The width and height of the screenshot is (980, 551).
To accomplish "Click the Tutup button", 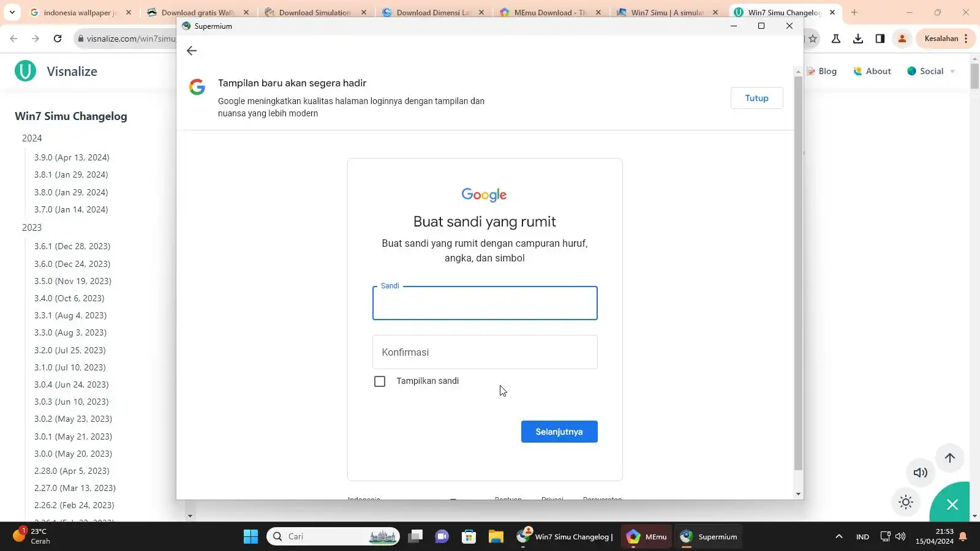I will click(x=756, y=98).
